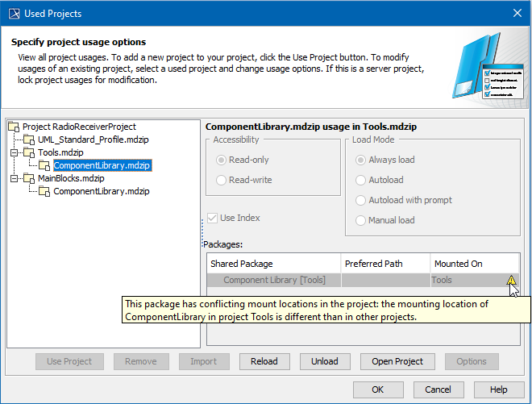This screenshot has width=532, height=404.
Task: Select the Read-write accessibility option
Action: [222, 181]
